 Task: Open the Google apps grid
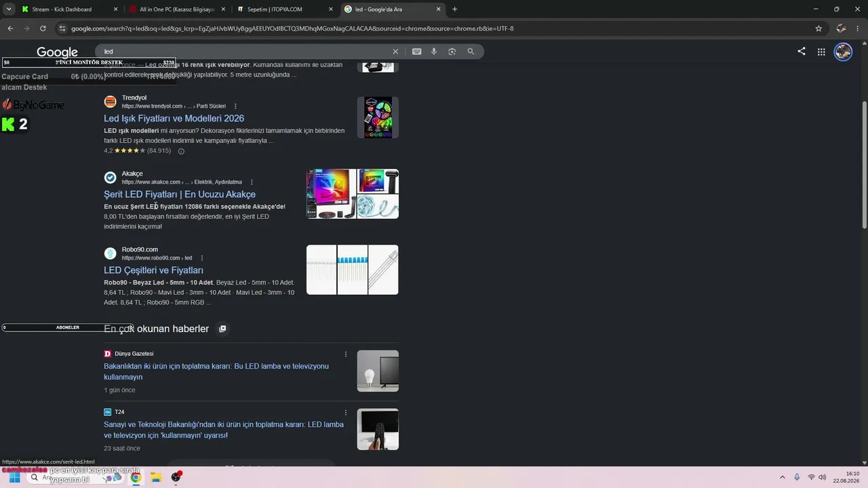(821, 52)
